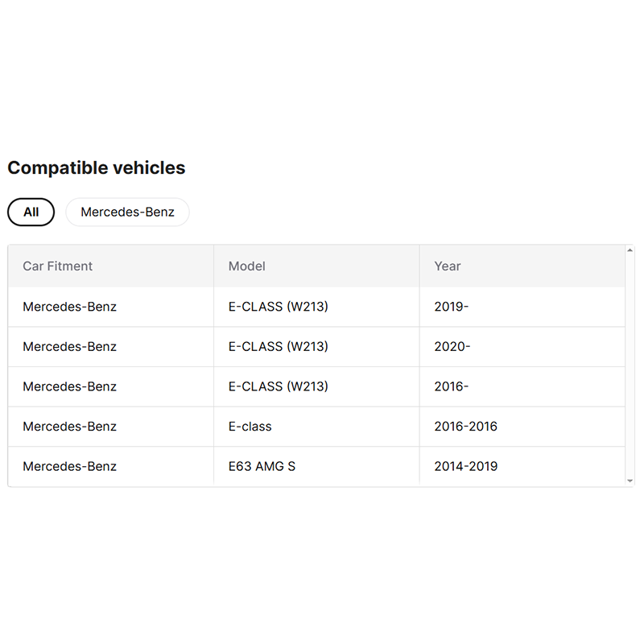Click the E-class model cell

tap(316, 427)
